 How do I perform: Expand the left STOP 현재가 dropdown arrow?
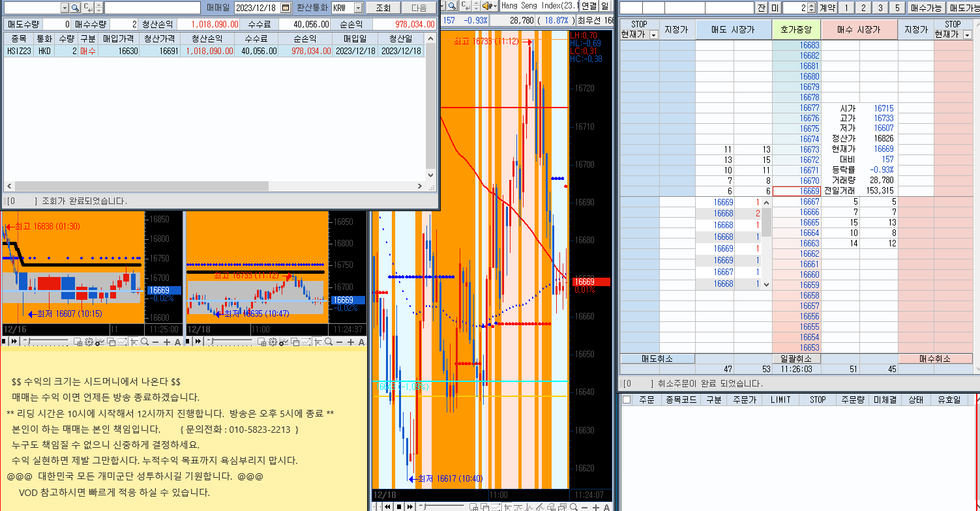click(653, 35)
